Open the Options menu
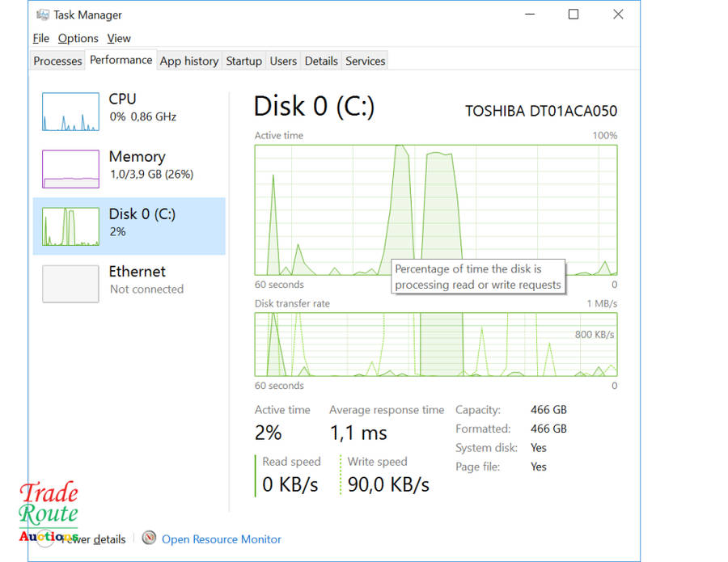The image size is (728, 562). click(x=78, y=38)
